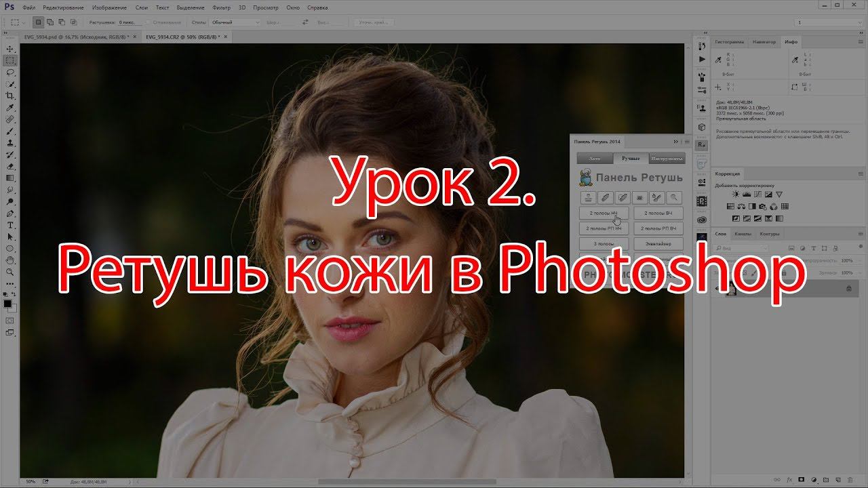Image resolution: width=868 pixels, height=488 pixels.
Task: Add a Brightness/Contrast adjustment
Action: (736, 195)
